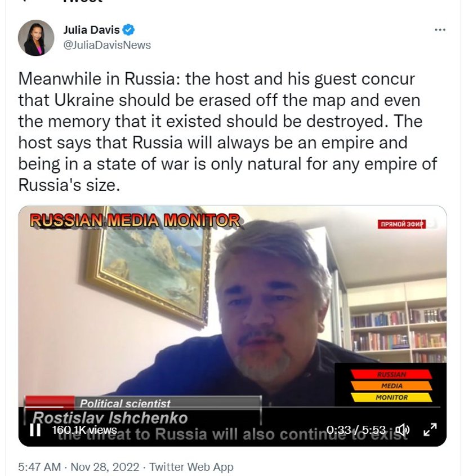Viewport: 473px width, 476px height.
Task: Select the tweet text starting Meanwhile in Russia
Action: tap(227, 132)
